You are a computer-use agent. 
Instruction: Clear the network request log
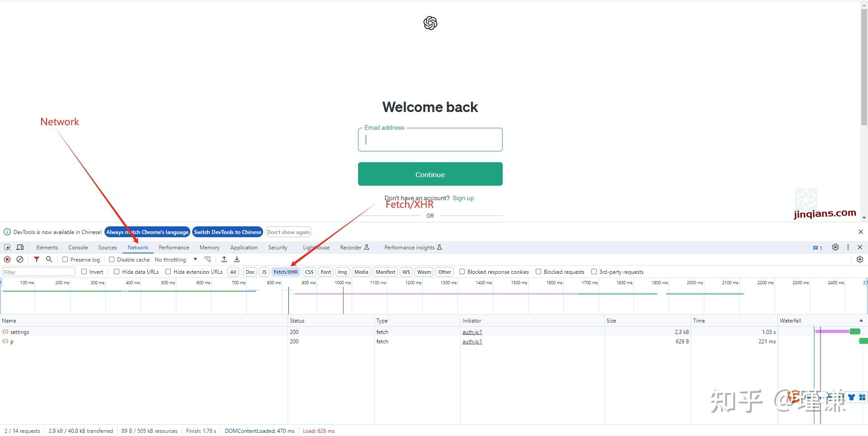tap(20, 259)
